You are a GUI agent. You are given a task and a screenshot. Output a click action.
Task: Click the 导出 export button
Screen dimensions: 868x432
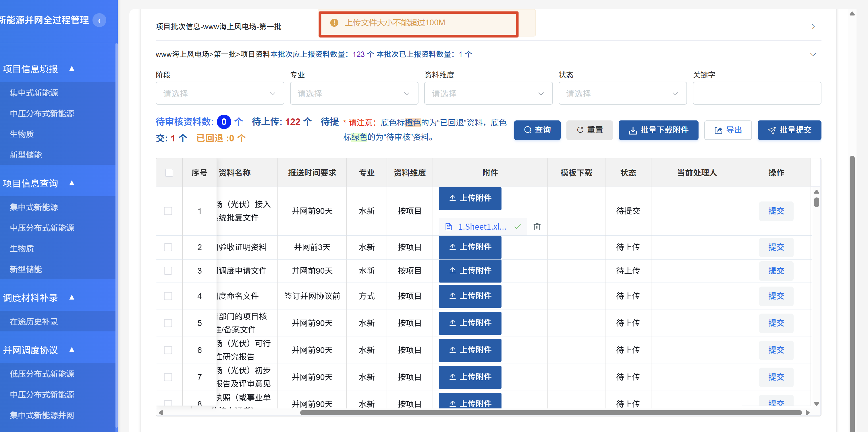[728, 130]
